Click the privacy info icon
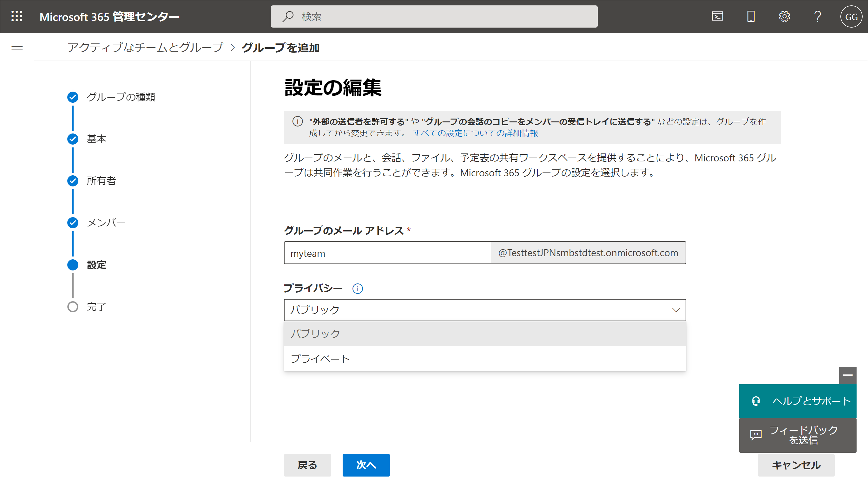868x487 pixels. click(x=358, y=289)
